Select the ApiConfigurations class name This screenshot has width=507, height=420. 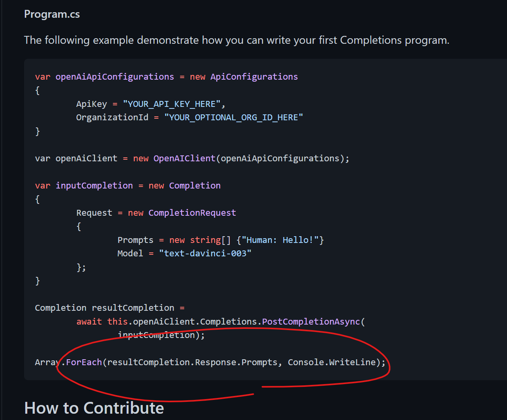coord(254,77)
